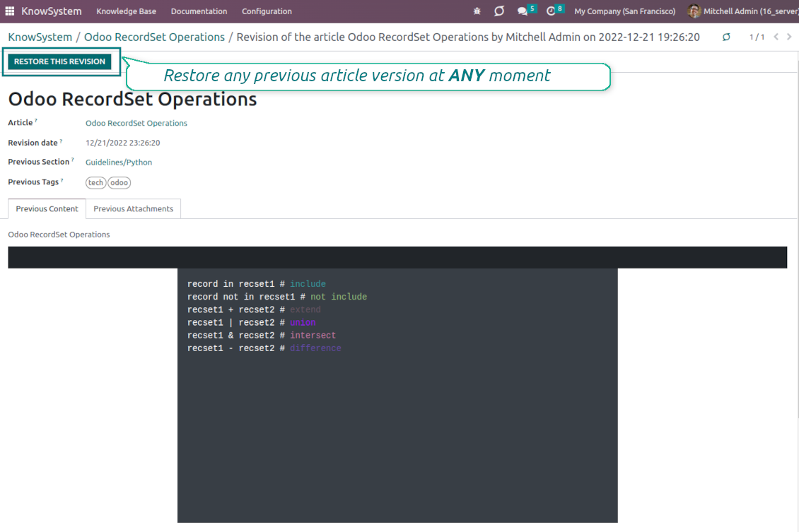The height and width of the screenshot is (532, 799).
Task: Expand the Configuration menu
Action: pyautogui.click(x=267, y=11)
